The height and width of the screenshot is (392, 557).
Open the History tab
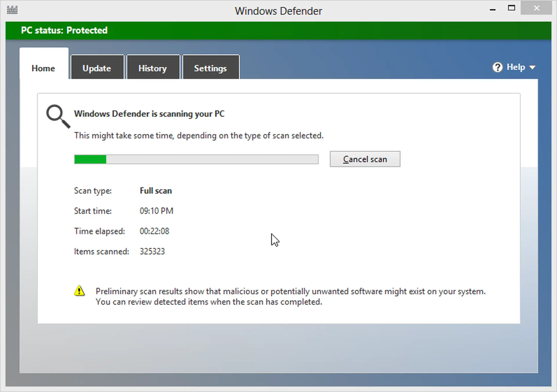[x=153, y=67]
